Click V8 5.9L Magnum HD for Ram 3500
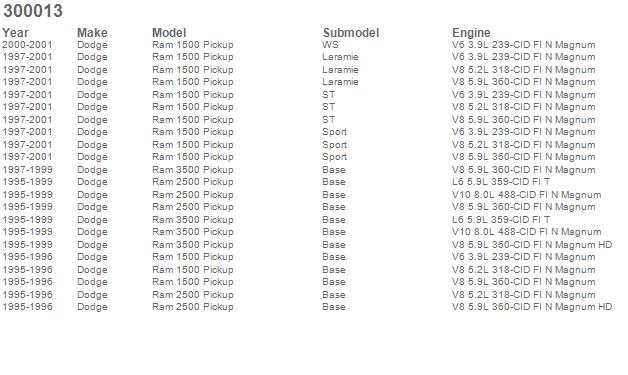Image resolution: width=628 pixels, height=375 pixels. point(532,245)
